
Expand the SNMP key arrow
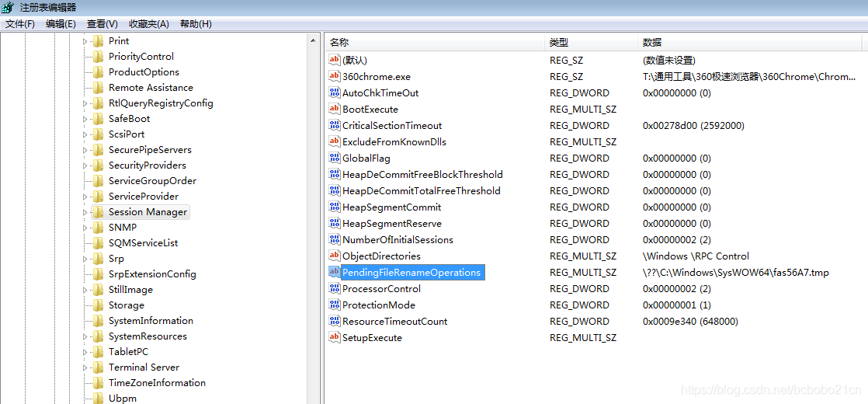pos(85,227)
